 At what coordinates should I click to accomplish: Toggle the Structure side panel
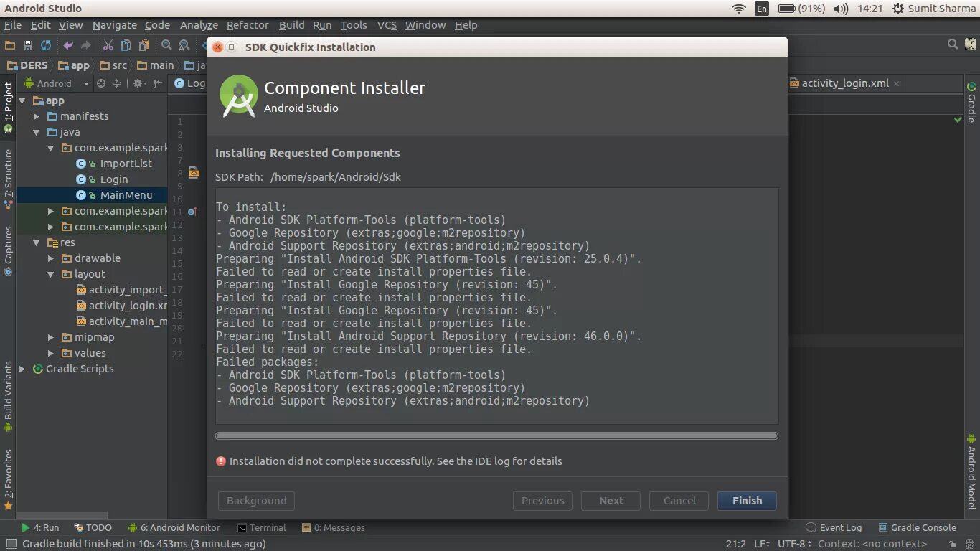coord(9,179)
